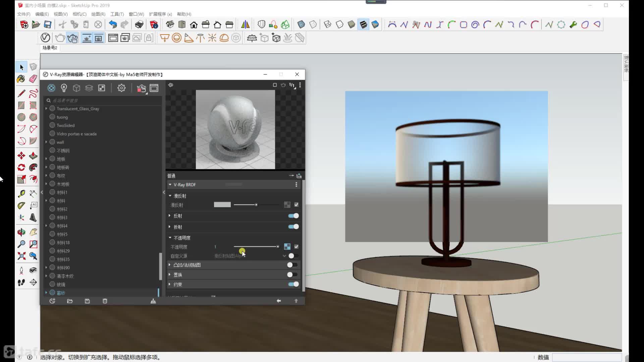Click the 漫反射 diffuse color swatch

[x=222, y=205]
